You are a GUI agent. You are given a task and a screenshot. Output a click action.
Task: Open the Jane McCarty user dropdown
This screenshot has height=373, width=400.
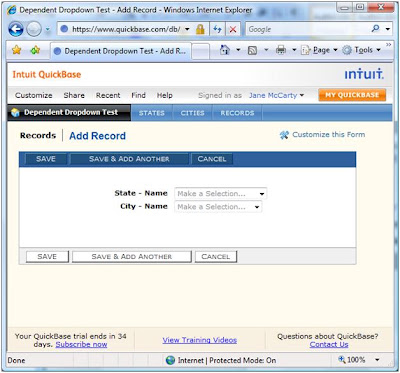(276, 95)
